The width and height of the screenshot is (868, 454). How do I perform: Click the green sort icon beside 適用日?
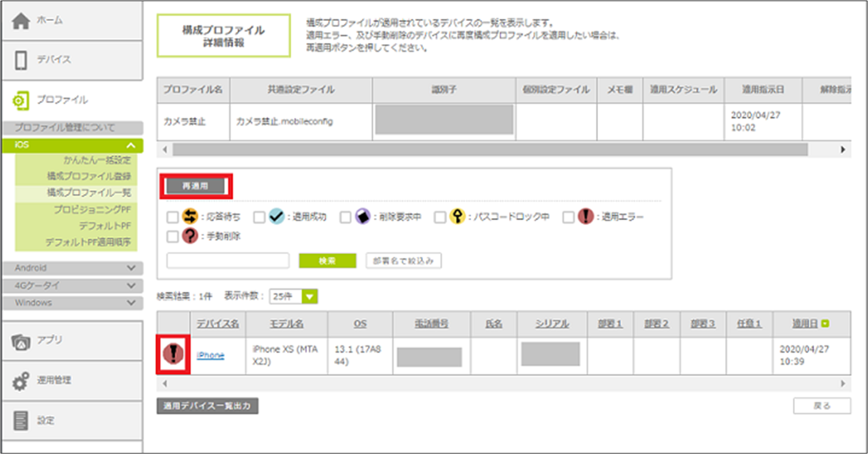(825, 324)
